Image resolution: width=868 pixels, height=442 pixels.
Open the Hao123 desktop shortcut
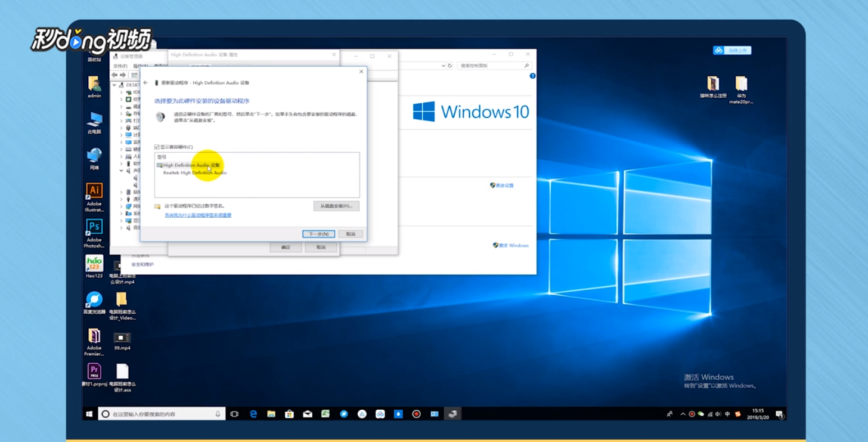pyautogui.click(x=94, y=267)
